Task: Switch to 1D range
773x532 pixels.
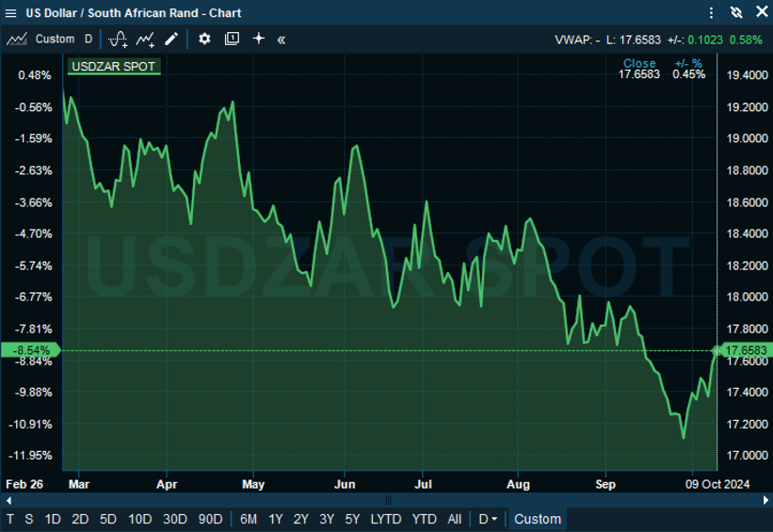Action: click(53, 519)
